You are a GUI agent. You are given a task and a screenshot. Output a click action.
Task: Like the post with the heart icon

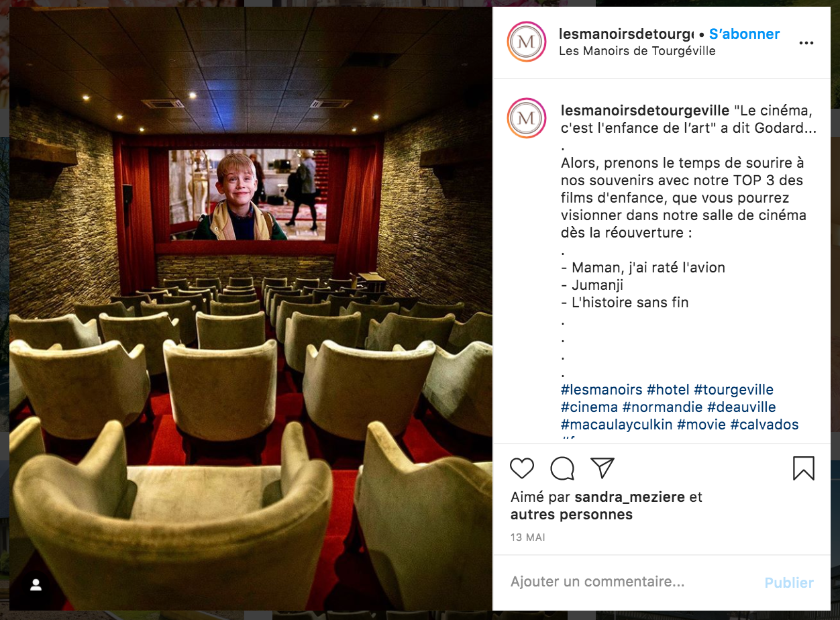point(522,468)
